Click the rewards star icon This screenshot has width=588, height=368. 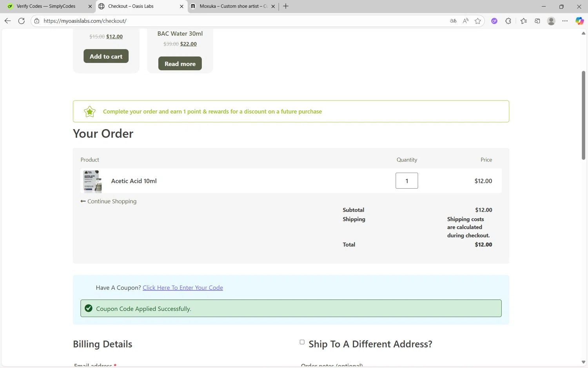(90, 111)
